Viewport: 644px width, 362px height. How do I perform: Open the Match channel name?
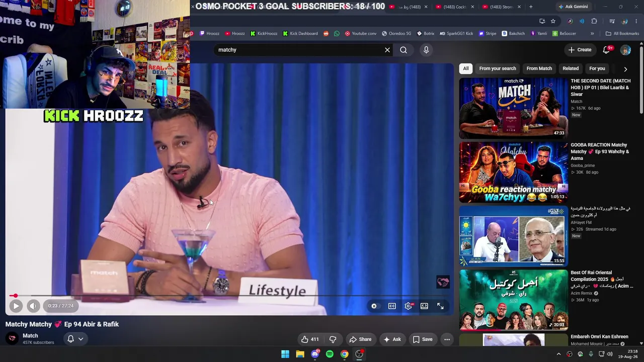30,335
